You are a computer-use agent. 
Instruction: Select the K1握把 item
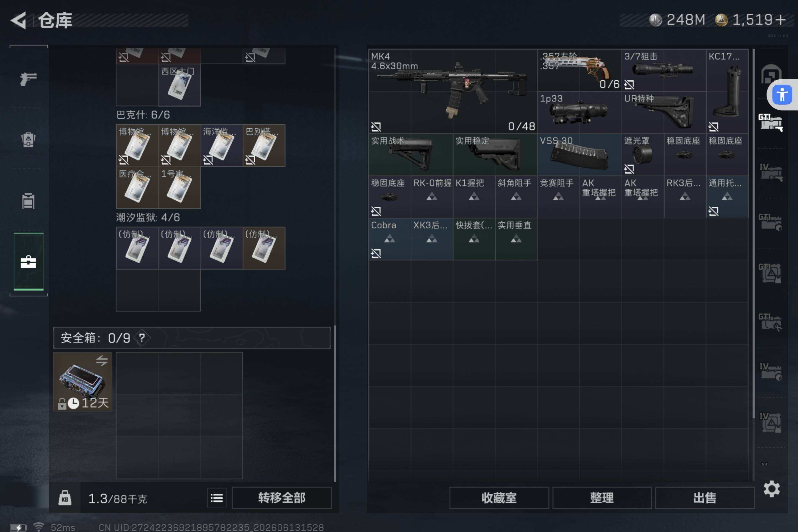click(474, 197)
